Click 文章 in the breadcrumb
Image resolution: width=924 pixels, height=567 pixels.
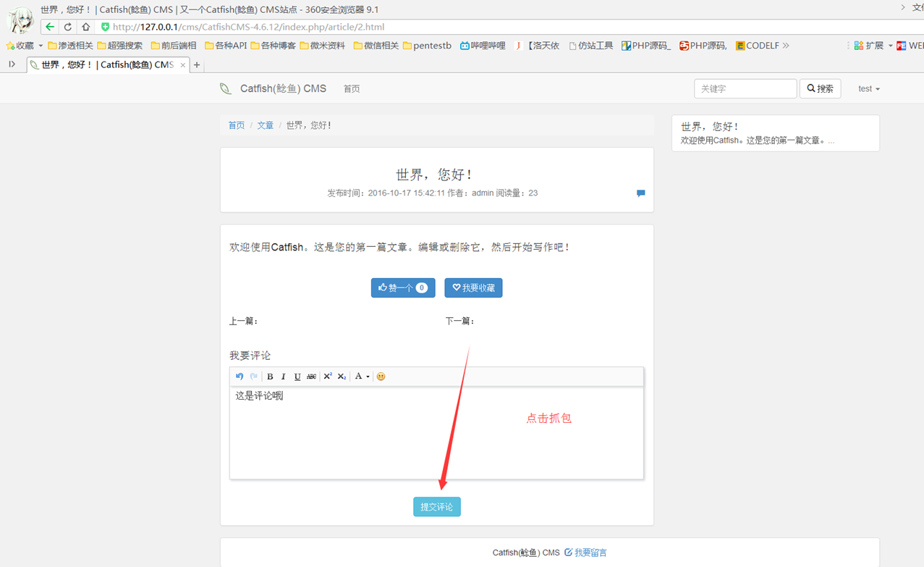265,125
